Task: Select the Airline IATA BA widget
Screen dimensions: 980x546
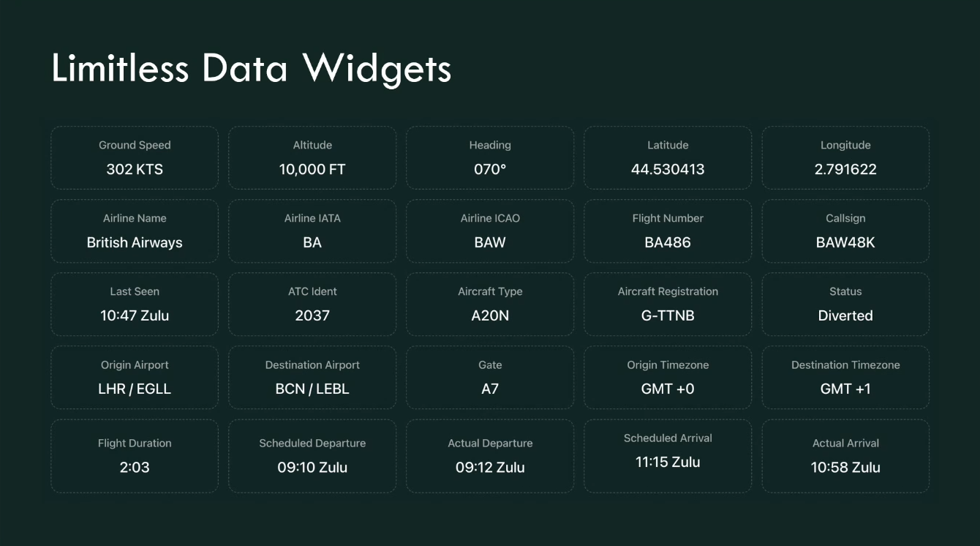Action: tap(312, 231)
